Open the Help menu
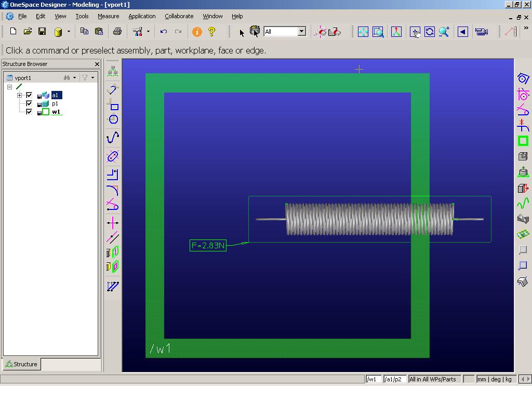Image resolution: width=532 pixels, height=399 pixels. pos(237,16)
